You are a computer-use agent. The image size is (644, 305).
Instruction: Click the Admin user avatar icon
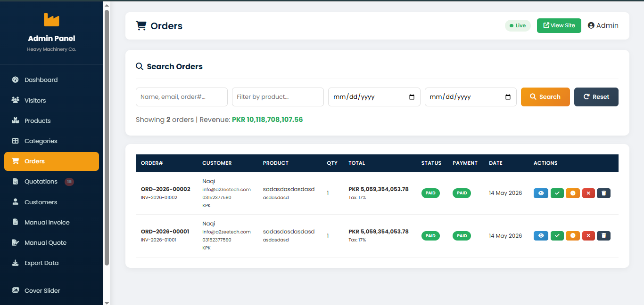point(591,25)
